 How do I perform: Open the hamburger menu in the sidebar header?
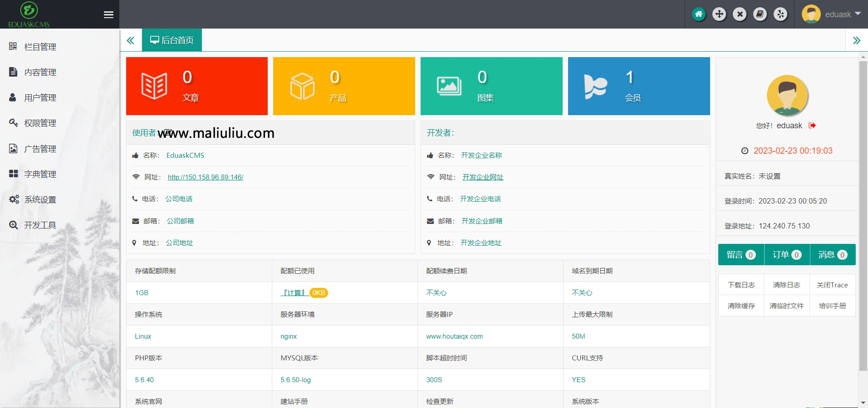pyautogui.click(x=108, y=15)
